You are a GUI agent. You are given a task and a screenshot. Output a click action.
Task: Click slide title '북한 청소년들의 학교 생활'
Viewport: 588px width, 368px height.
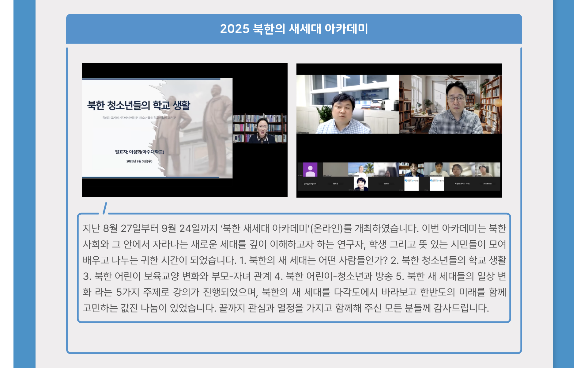(139, 105)
